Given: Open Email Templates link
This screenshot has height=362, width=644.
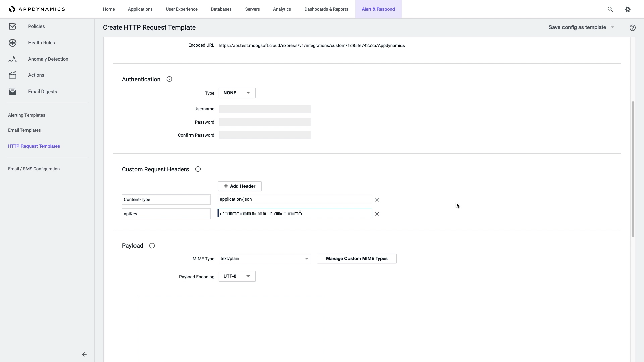Looking at the screenshot, I should (x=24, y=130).
